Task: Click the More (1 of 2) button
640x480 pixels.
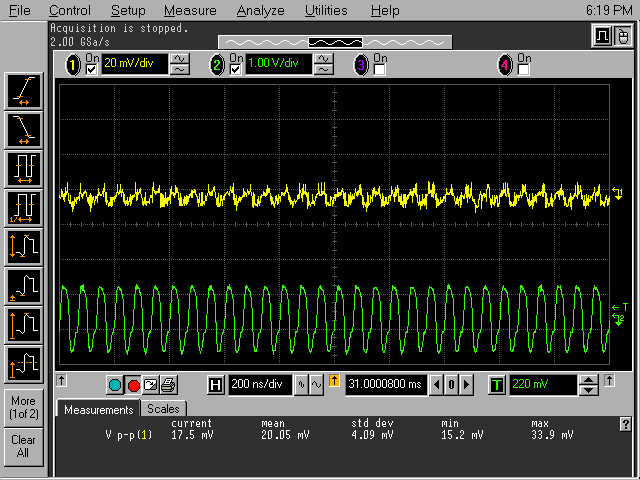Action: point(23,407)
